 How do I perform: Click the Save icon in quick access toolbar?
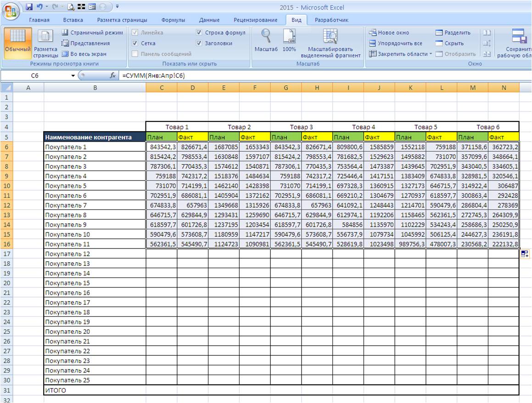point(29,7)
